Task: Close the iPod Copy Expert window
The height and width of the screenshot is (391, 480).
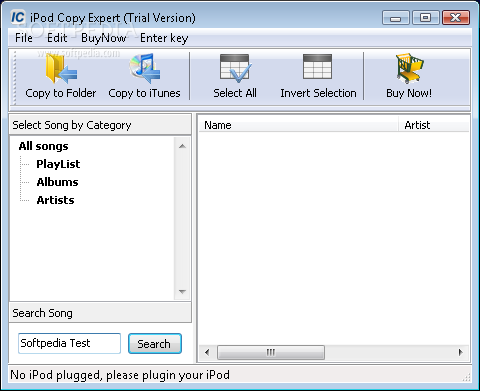Action: 456,18
